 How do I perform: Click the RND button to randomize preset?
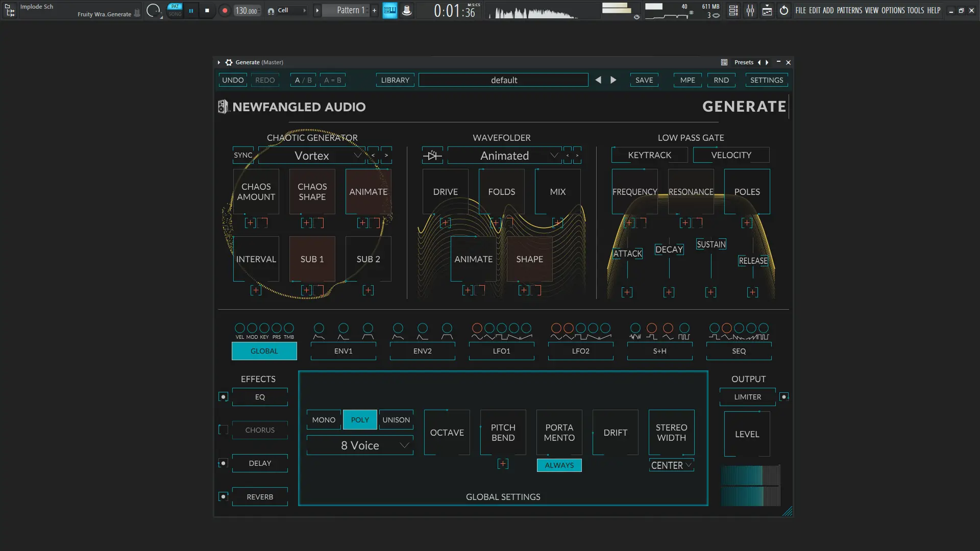(x=721, y=80)
